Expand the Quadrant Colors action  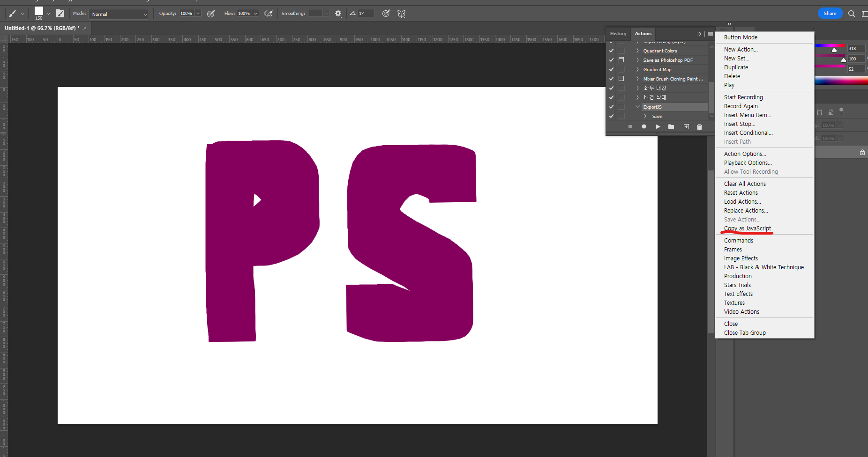point(637,51)
